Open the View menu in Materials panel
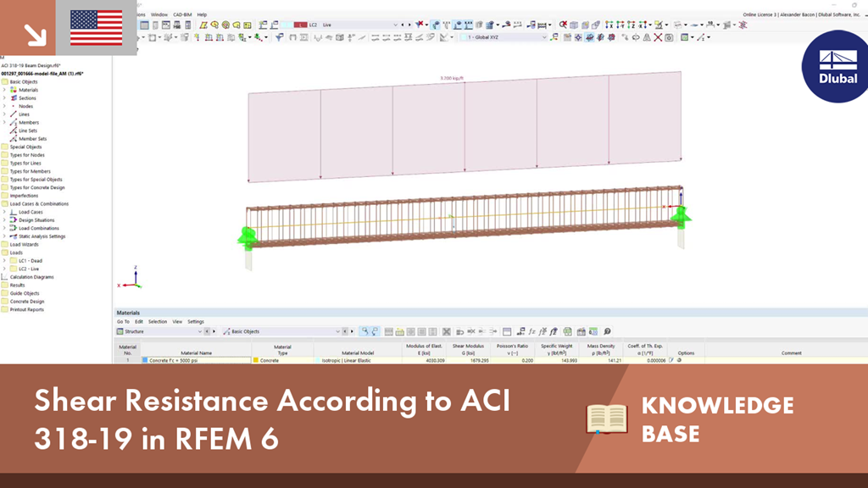 coord(177,321)
